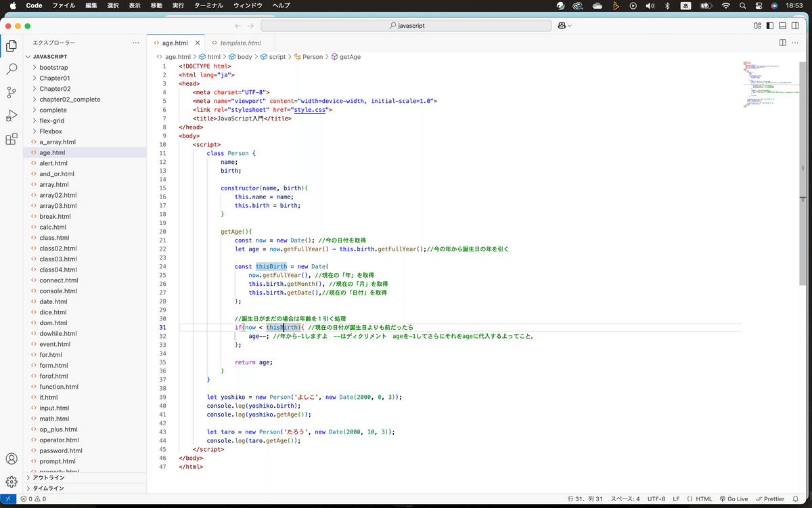
Task: Split the editor using the top-right icon
Action: pyautogui.click(x=783, y=42)
